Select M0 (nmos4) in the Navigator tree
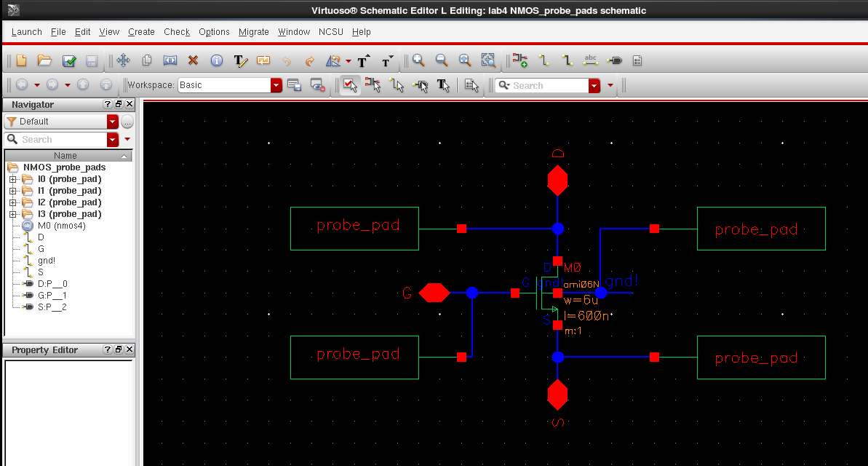The width and height of the screenshot is (868, 466). (61, 226)
